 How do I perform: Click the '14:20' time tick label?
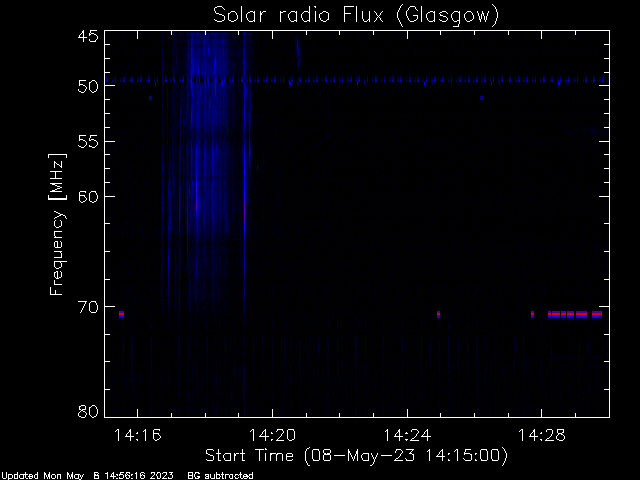[272, 436]
